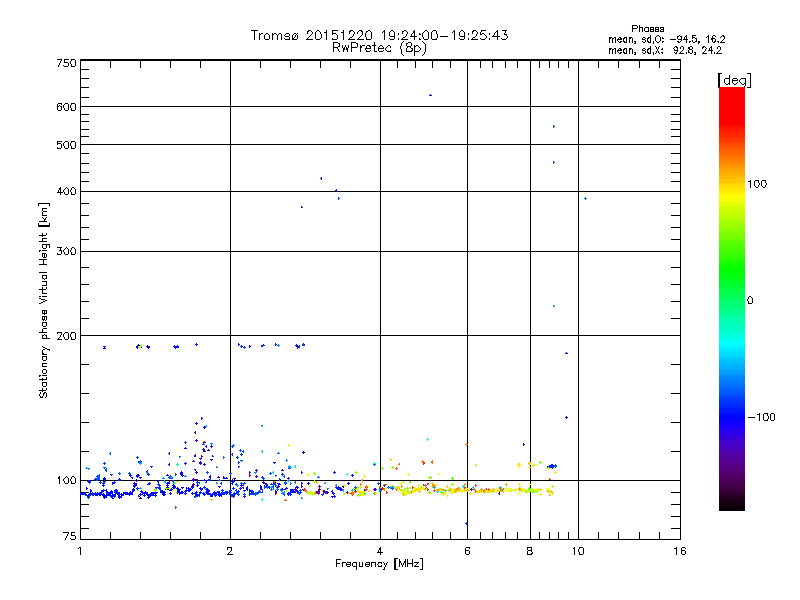The image size is (800, 600).
Task: Click the colorbar tick label '100'
Action: 757,184
